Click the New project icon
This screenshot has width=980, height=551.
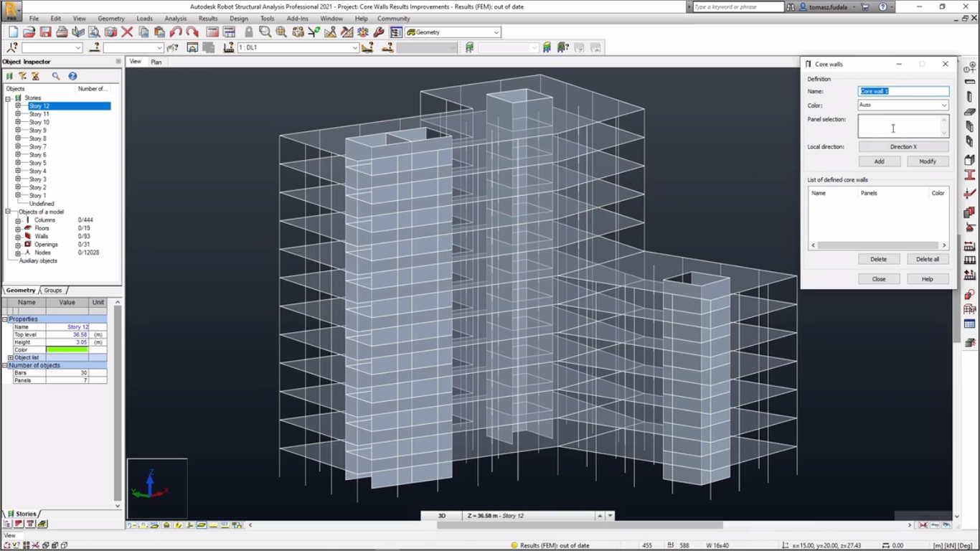pyautogui.click(x=13, y=32)
